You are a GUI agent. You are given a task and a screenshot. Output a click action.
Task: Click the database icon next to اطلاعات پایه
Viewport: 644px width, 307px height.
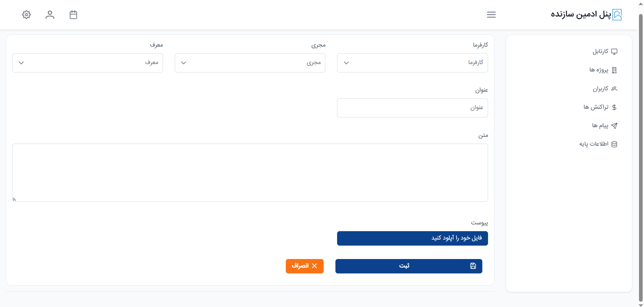pyautogui.click(x=614, y=144)
